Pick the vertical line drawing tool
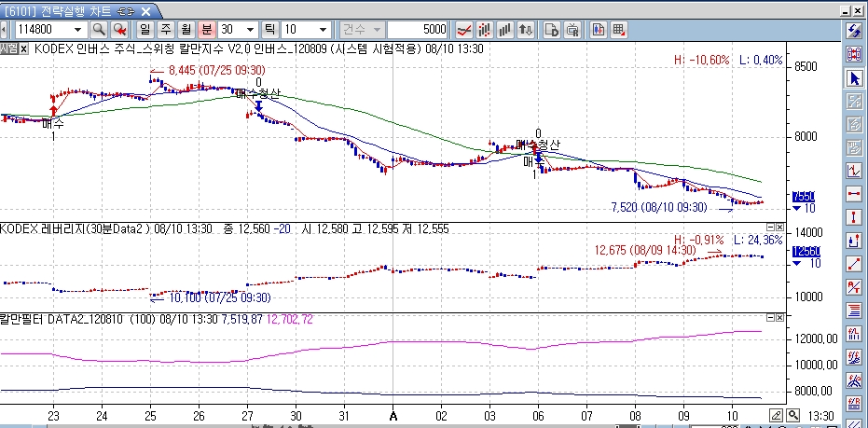Image resolution: width=868 pixels, height=428 pixels. 854,217
